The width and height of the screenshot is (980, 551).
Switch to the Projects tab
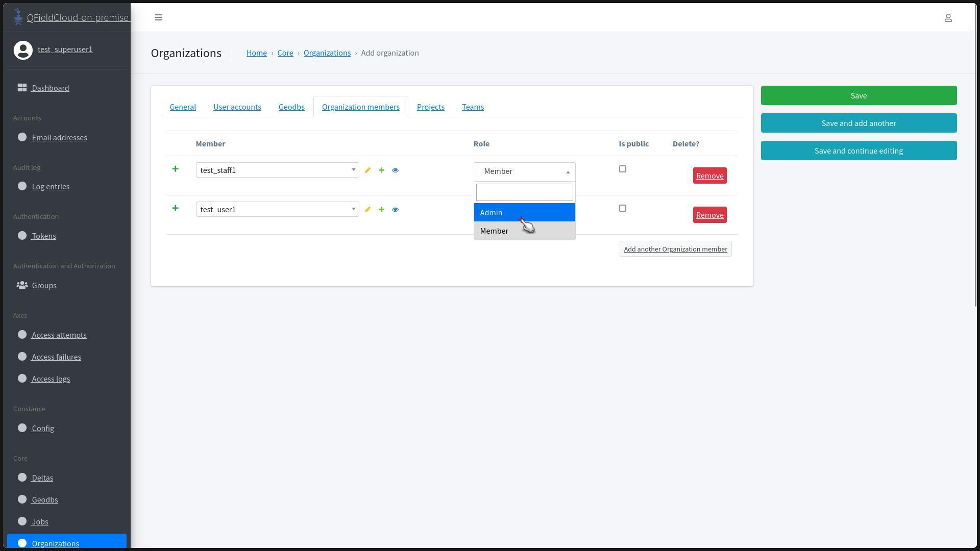(430, 107)
